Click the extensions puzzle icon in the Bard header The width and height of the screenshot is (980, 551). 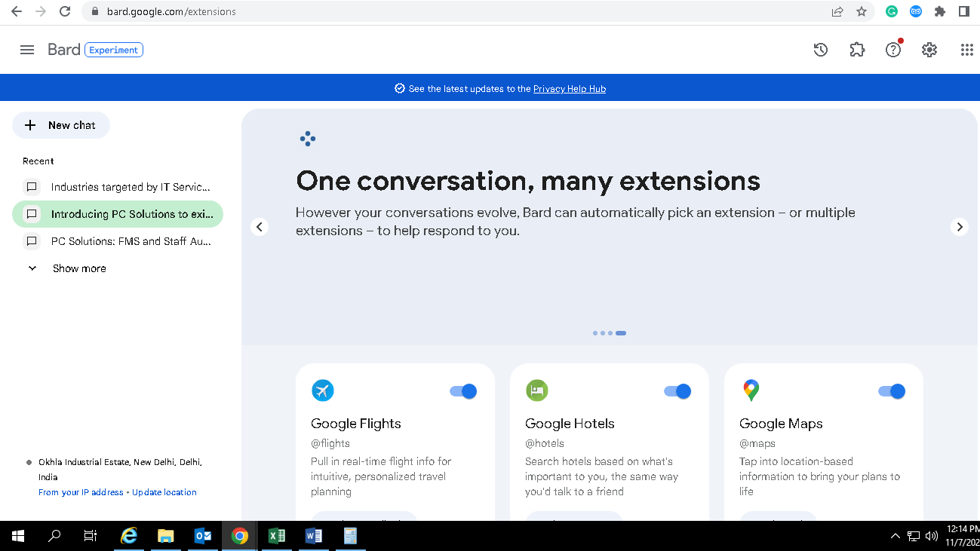[x=857, y=50]
